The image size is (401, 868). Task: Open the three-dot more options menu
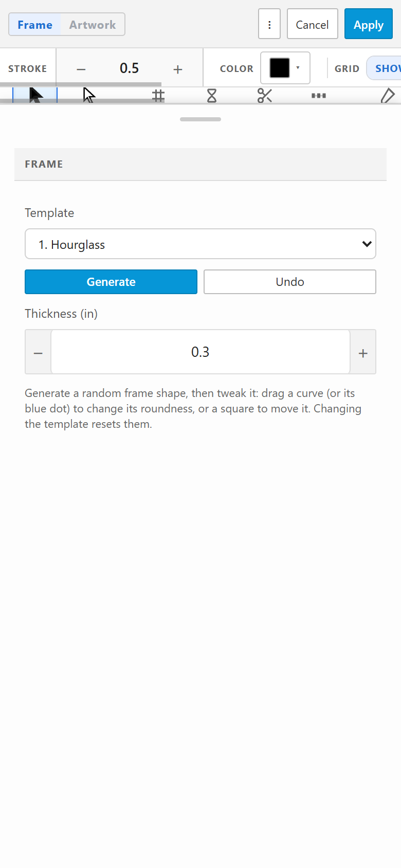269,24
